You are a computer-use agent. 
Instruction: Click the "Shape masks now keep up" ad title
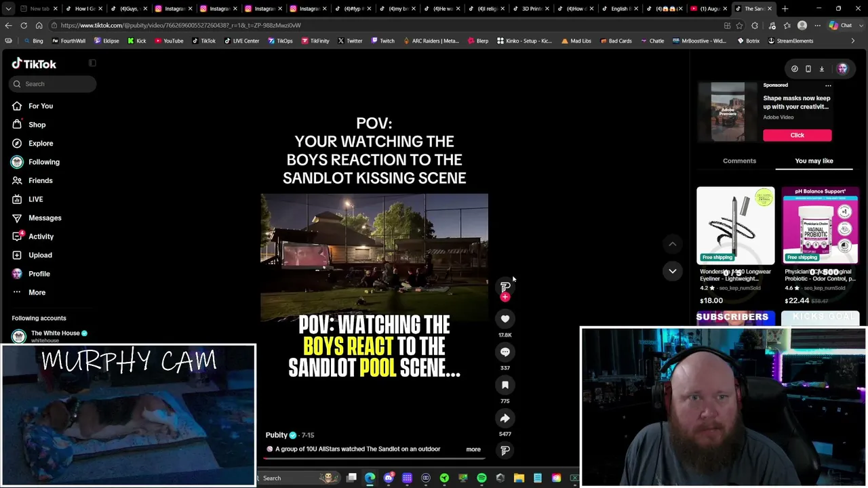[x=797, y=102]
